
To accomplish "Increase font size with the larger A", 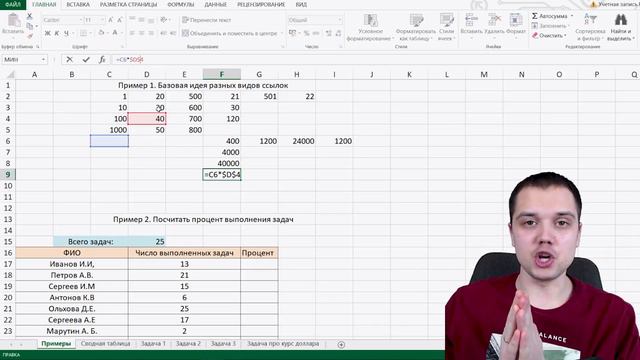I will 111,20.
